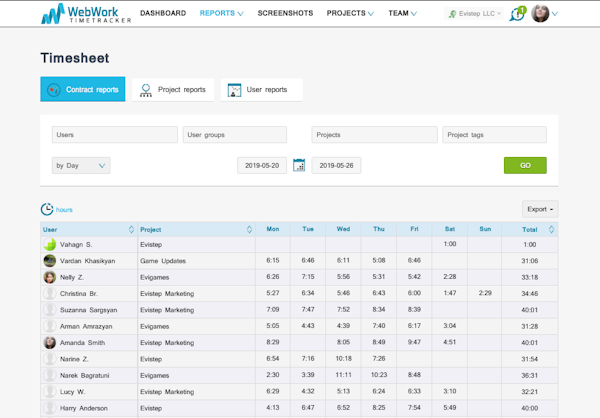Click the WebWork Time Tracker logo
The width and height of the screenshot is (600, 418).
coord(84,14)
